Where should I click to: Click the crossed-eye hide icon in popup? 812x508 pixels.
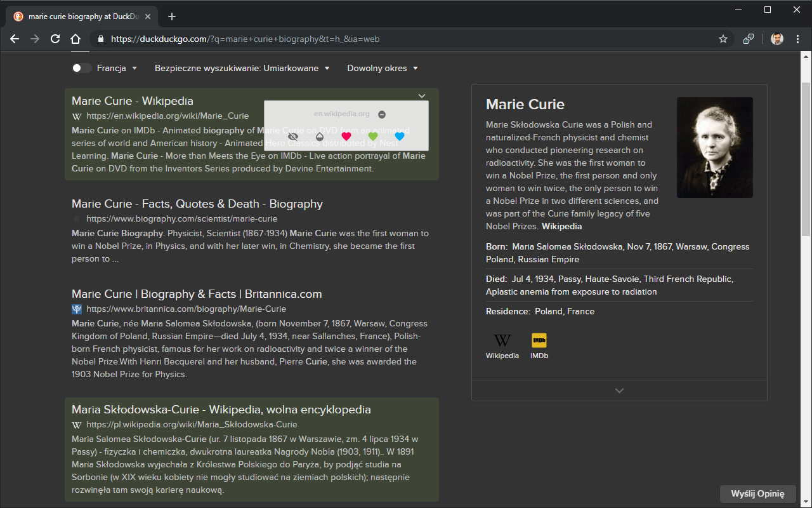pos(293,136)
